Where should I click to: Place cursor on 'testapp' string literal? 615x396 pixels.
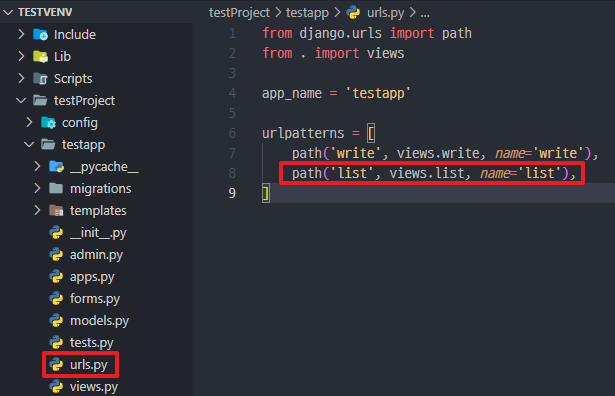(378, 93)
